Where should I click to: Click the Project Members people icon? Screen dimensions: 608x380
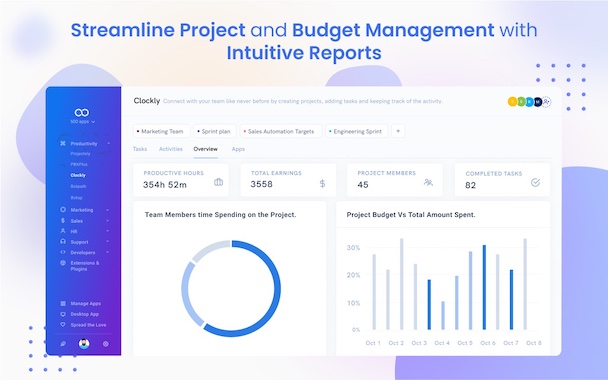(x=428, y=182)
